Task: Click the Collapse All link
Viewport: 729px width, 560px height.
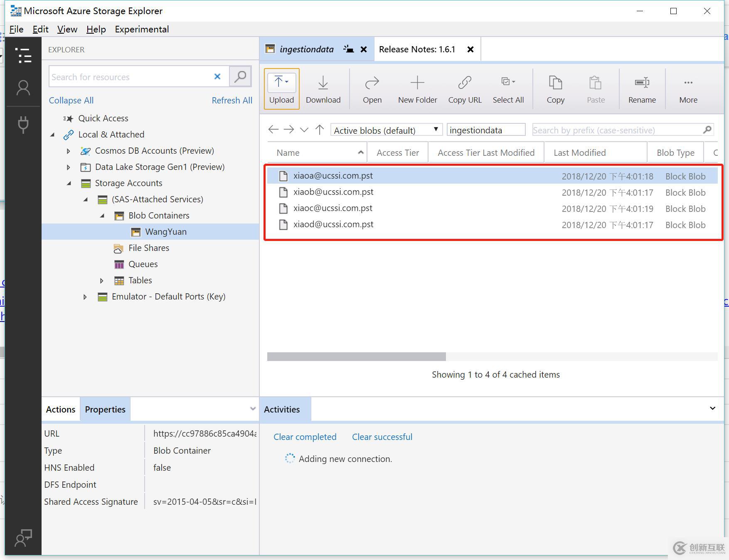Action: [71, 101]
